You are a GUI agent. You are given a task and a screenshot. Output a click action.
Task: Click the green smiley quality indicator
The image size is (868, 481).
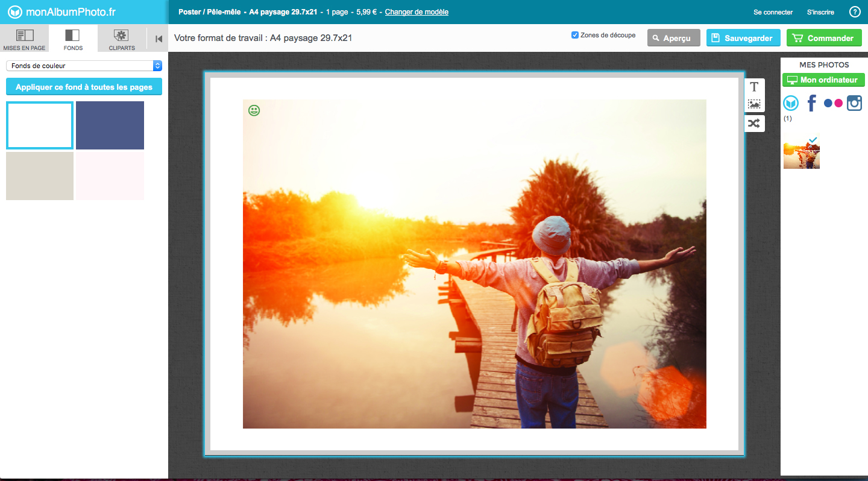[254, 110]
